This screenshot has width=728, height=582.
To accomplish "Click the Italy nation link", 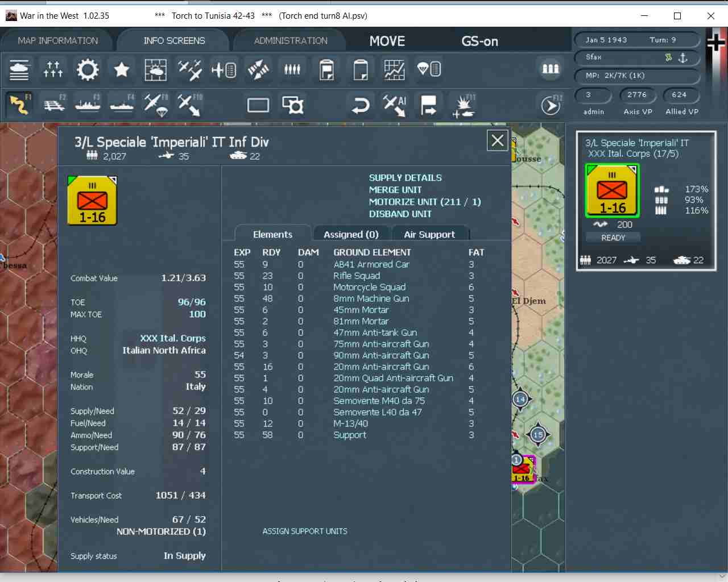I will pos(196,386).
